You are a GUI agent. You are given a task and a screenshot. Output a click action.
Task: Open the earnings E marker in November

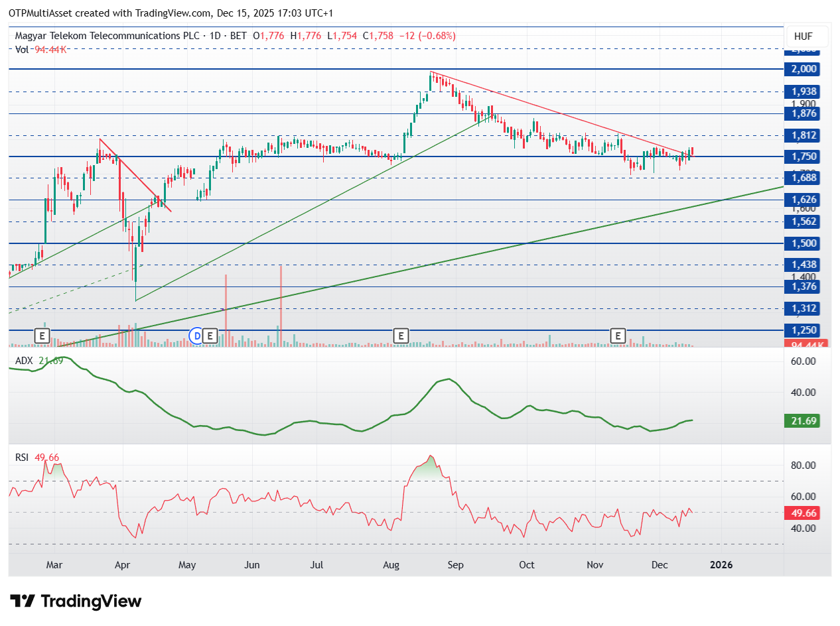tap(618, 336)
